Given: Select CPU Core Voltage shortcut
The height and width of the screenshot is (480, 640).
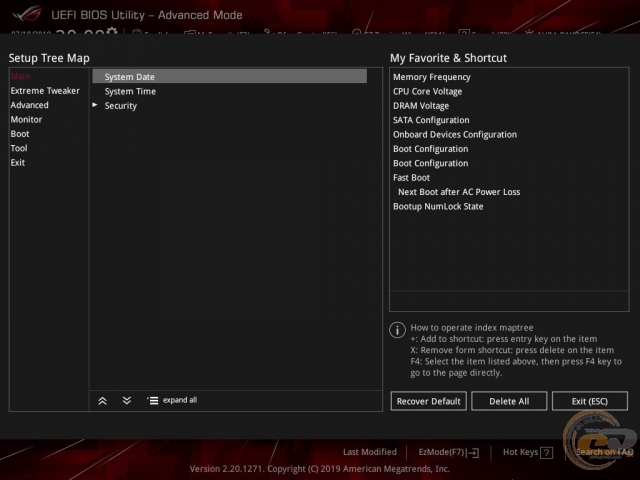Looking at the screenshot, I should (x=427, y=91).
